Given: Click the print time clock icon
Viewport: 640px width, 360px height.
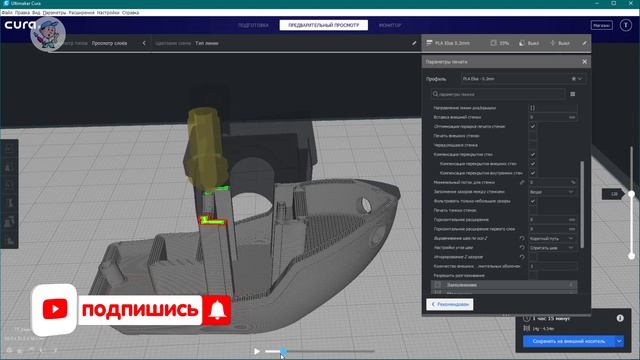Looking at the screenshot, I should (527, 318).
